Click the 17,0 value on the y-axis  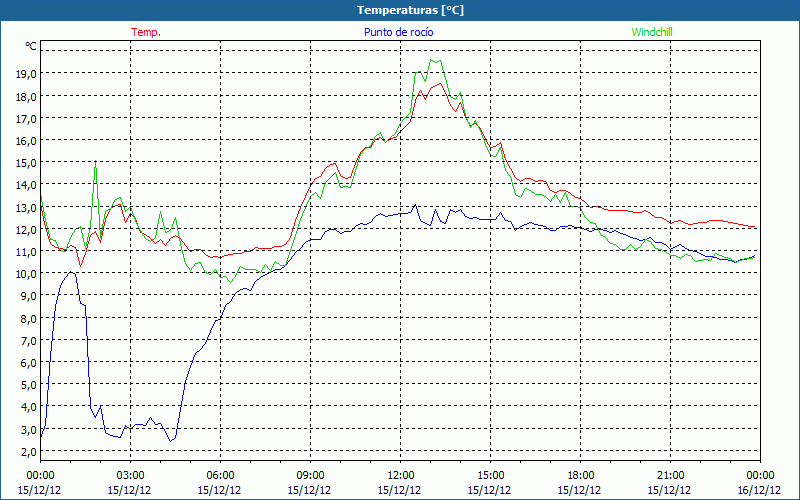(x=26, y=118)
